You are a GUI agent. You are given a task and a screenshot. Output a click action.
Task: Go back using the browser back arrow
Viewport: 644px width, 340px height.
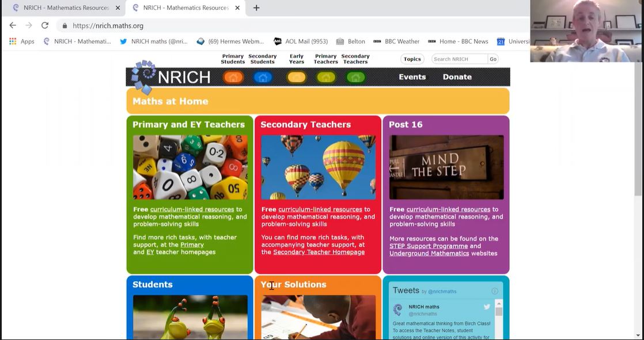13,25
